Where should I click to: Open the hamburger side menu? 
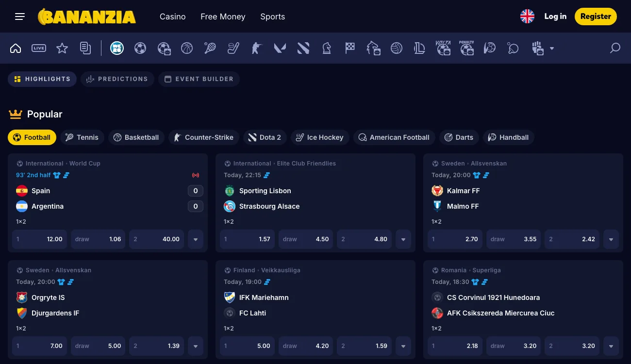pos(20,17)
